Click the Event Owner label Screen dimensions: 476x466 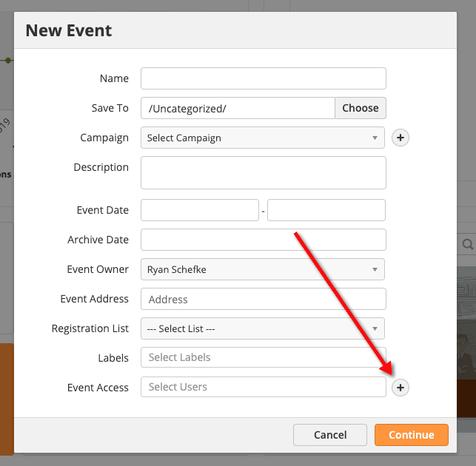(x=98, y=269)
